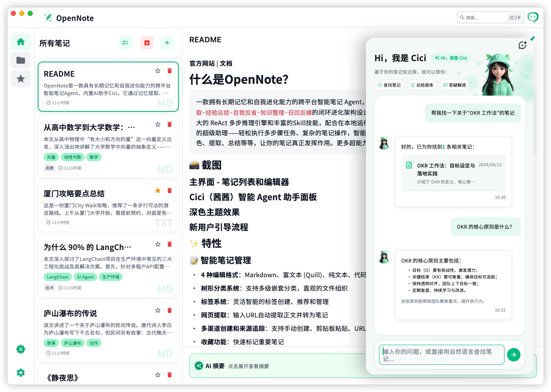Click the OKR 的核心原则是什么? message bubble
Viewport: 551px width, 392px height.
(486, 227)
